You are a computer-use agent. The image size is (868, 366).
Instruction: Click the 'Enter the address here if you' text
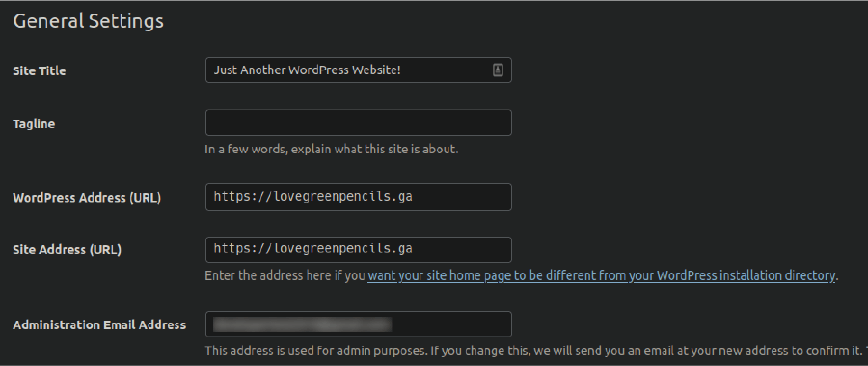click(285, 275)
